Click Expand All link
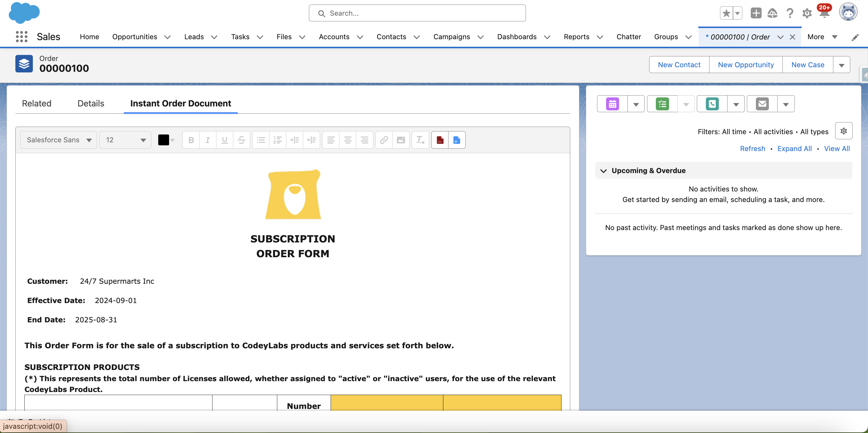The width and height of the screenshot is (868, 433). pyautogui.click(x=794, y=149)
